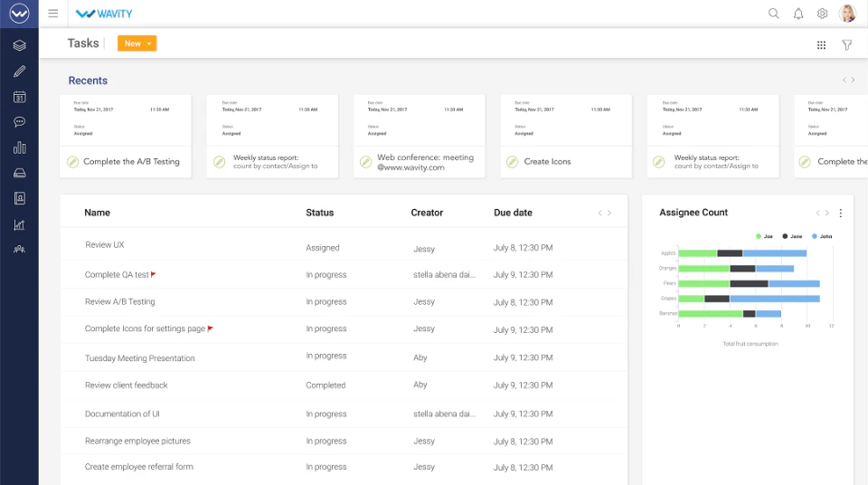Click the Pears green Joe bar
This screenshot has width=868, height=485.
tap(704, 284)
